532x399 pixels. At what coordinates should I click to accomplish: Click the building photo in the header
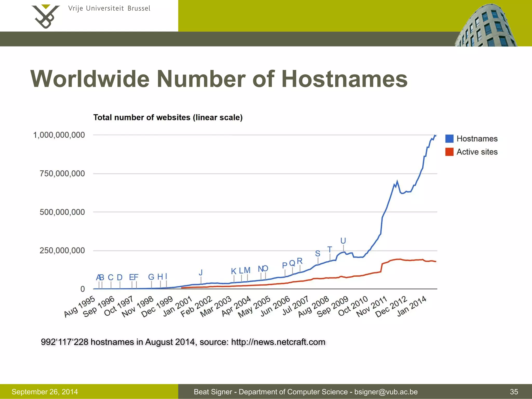click(x=486, y=25)
